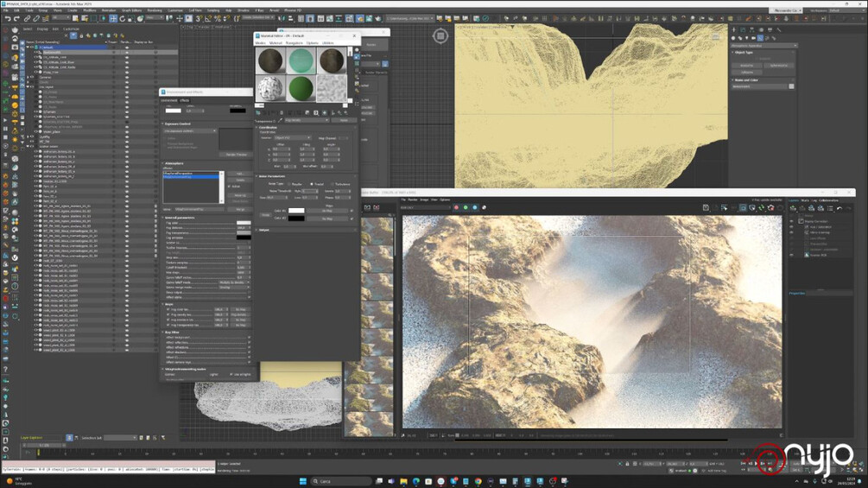Click the Color #1 No Map button
Viewport: 868px width, 488px height.
(x=327, y=211)
